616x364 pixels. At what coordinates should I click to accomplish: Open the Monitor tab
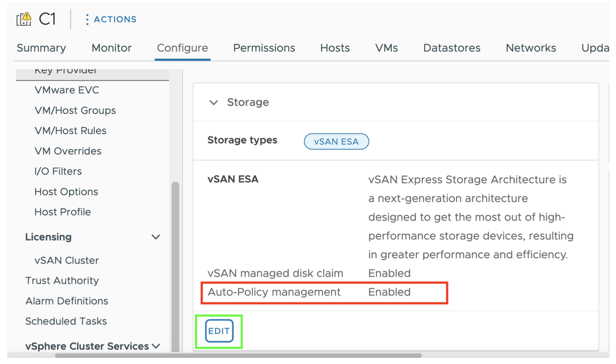pyautogui.click(x=111, y=48)
